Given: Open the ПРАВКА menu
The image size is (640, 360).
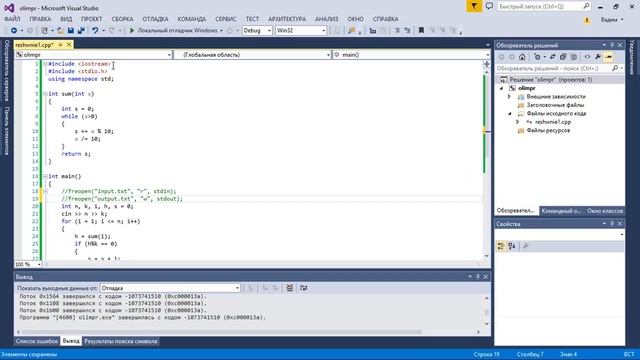Looking at the screenshot, I should pos(40,19).
